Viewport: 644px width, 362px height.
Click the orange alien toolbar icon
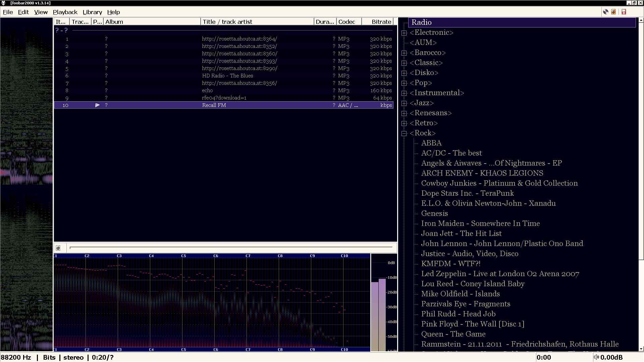pos(614,12)
